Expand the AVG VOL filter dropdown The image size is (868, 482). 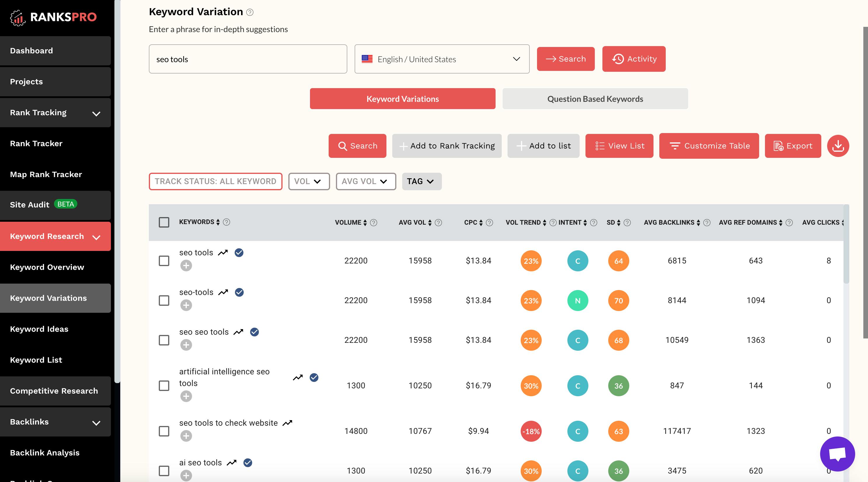pyautogui.click(x=366, y=181)
